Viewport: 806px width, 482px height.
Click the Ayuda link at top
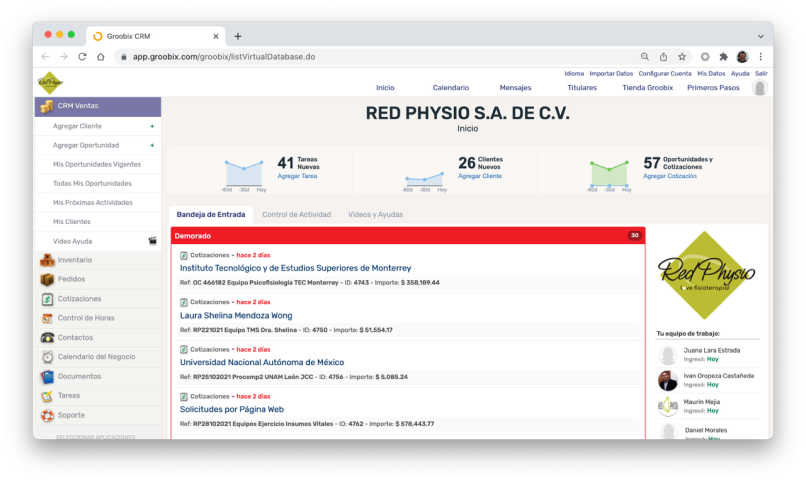pyautogui.click(x=740, y=74)
